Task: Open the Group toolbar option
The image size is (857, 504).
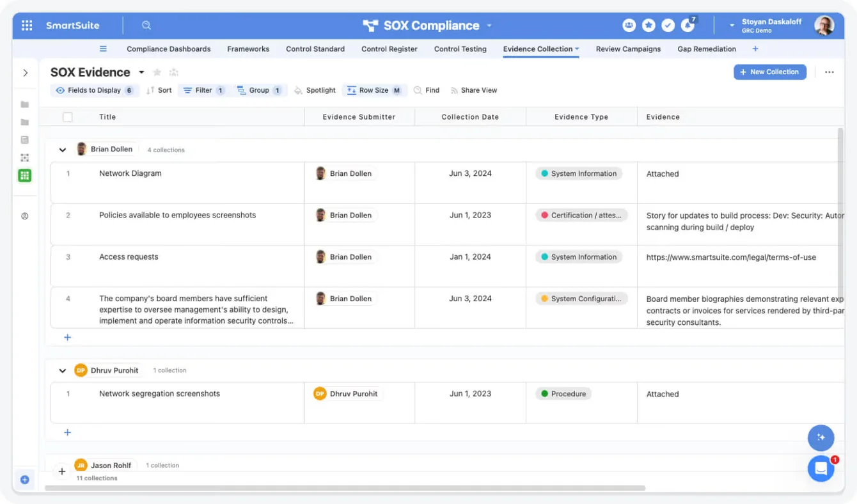Action: coord(259,91)
